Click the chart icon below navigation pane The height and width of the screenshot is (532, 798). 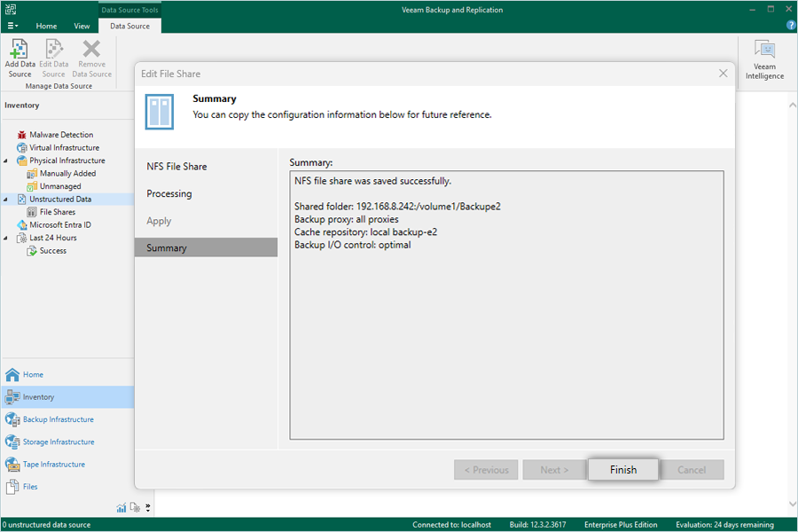121,507
